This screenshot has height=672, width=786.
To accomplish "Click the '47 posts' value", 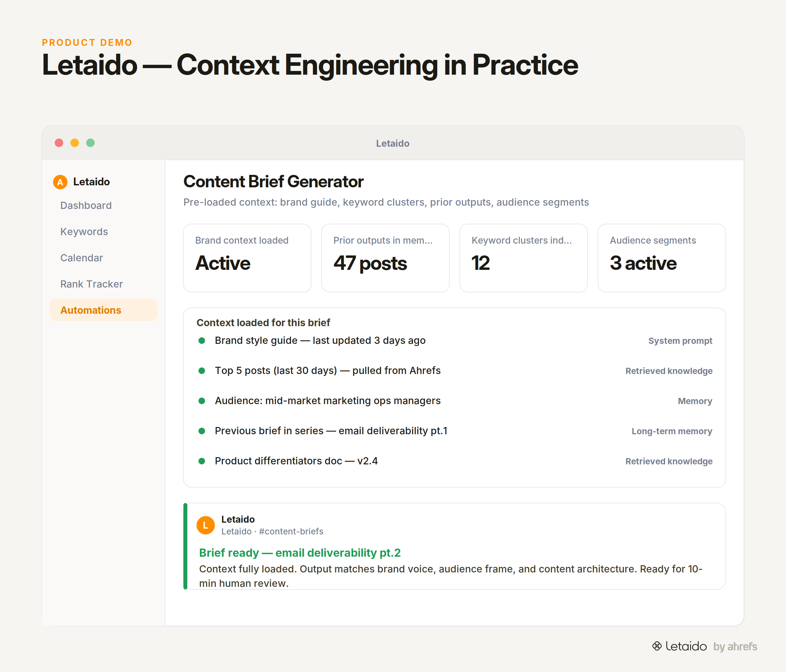I will coord(370,263).
